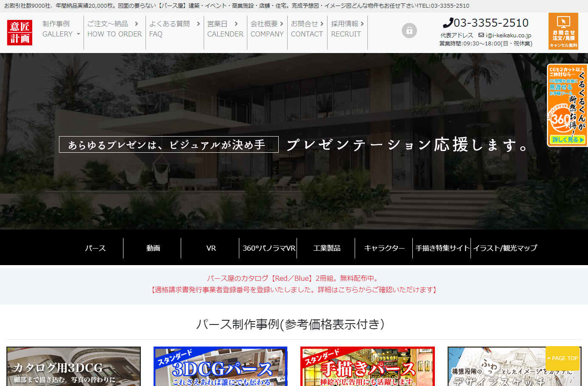The image size is (588, 386).
Task: Open the カタログ用3DCG thumbnail
Action: (73, 366)
